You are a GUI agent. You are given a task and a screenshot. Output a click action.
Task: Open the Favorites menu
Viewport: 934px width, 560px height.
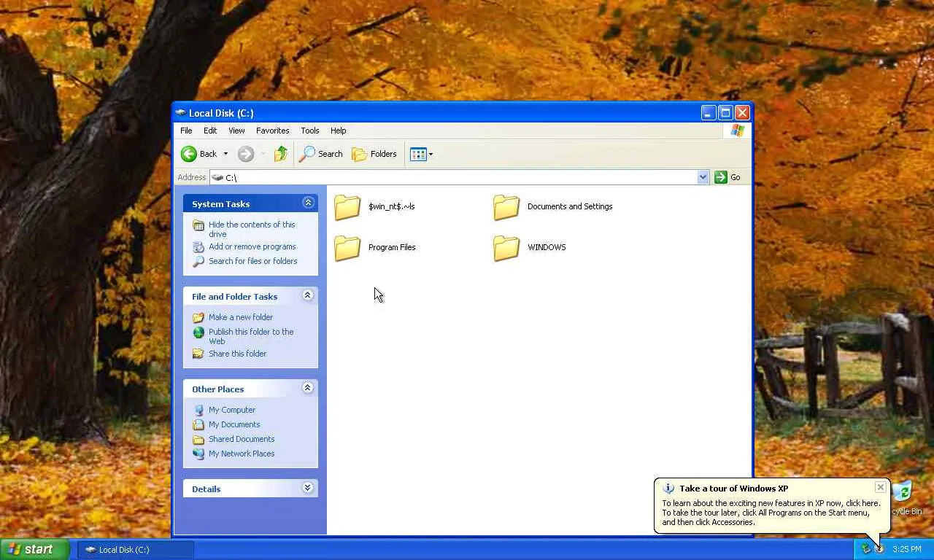[x=273, y=131]
